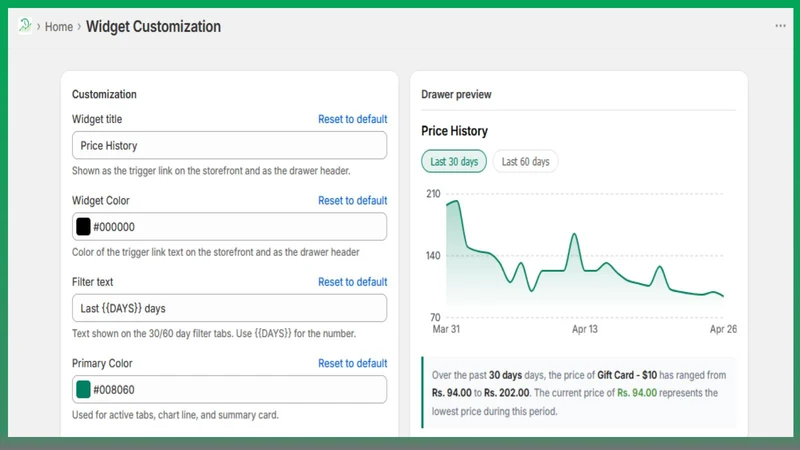This screenshot has width=800, height=450.
Task: Click the Customization section heading
Action: [104, 94]
